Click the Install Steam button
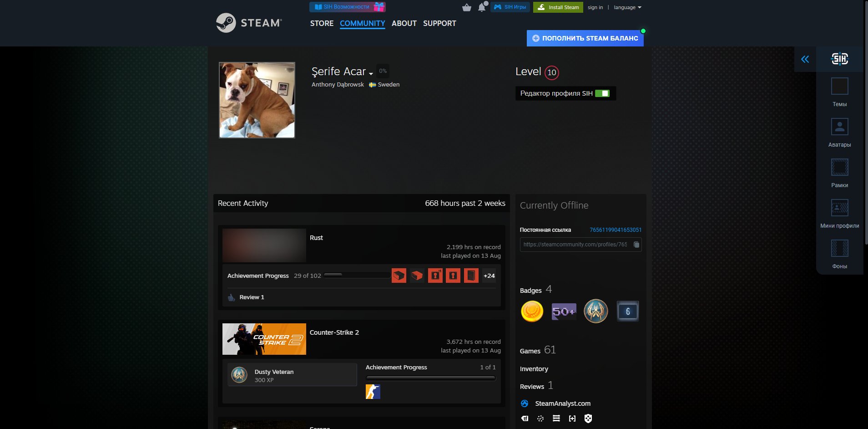 (x=558, y=7)
